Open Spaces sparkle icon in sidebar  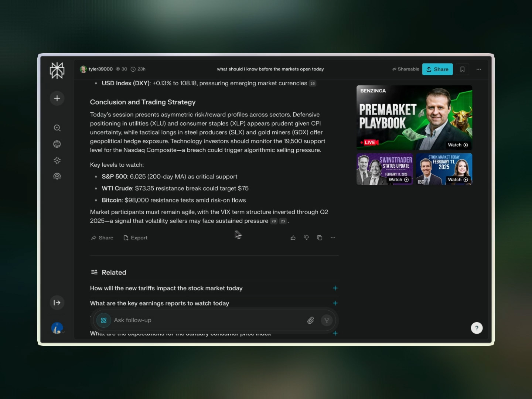point(57,160)
